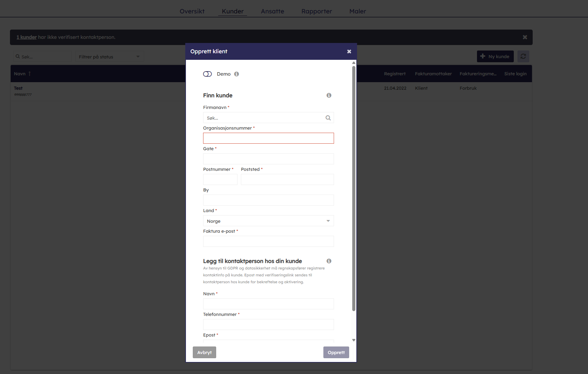Focus the Organisasjonsnummer input field
The width and height of the screenshot is (588, 374).
pos(268,138)
